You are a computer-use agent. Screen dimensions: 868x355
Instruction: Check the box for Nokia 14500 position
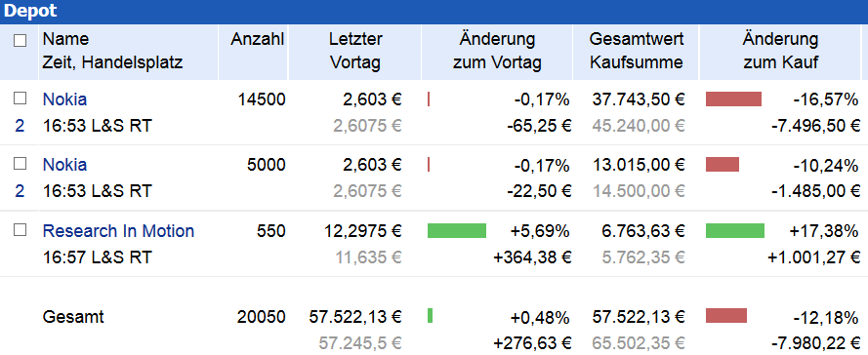tap(20, 99)
